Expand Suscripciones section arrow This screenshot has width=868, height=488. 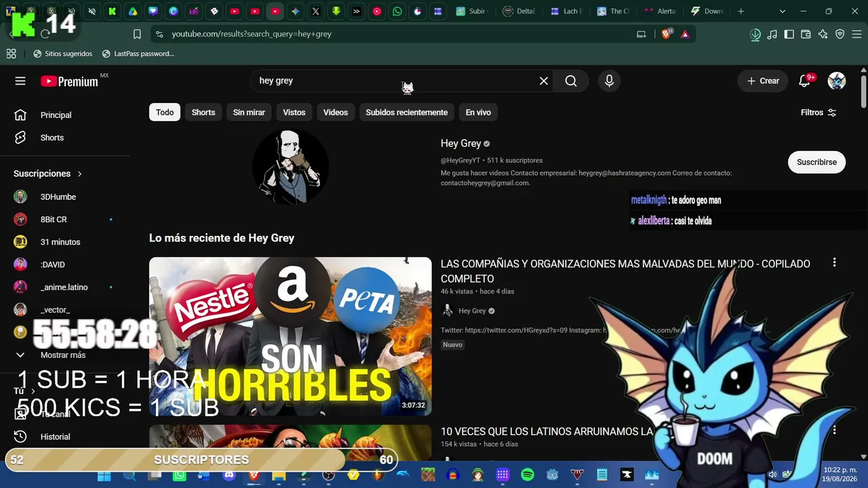pos(79,174)
